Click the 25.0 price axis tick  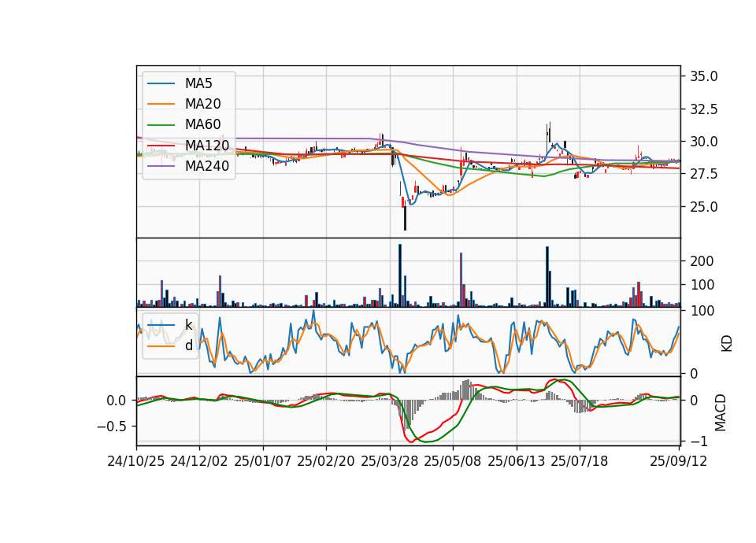(704, 207)
